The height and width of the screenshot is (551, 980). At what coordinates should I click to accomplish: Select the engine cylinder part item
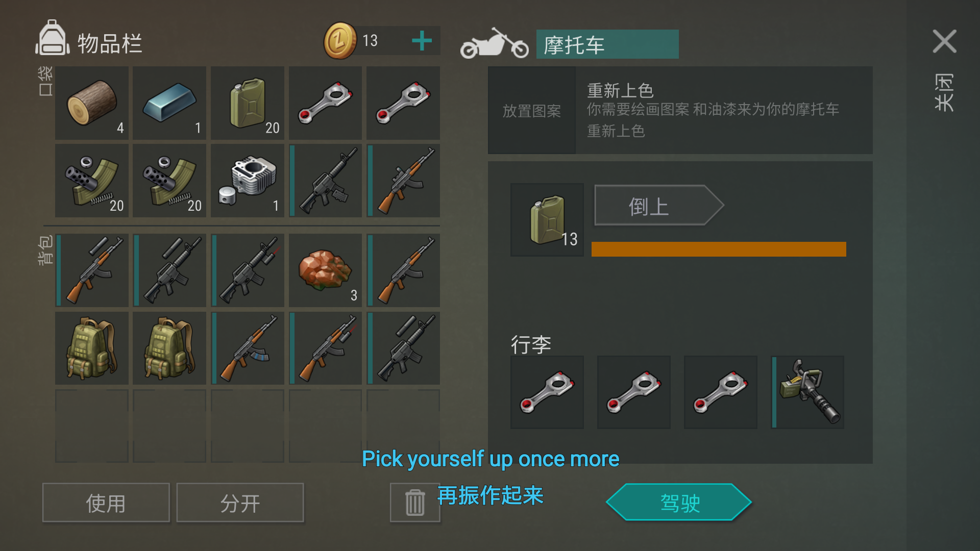248,181
